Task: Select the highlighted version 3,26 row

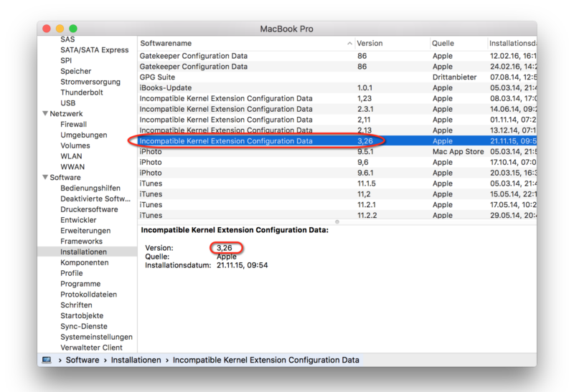Action: (x=337, y=140)
